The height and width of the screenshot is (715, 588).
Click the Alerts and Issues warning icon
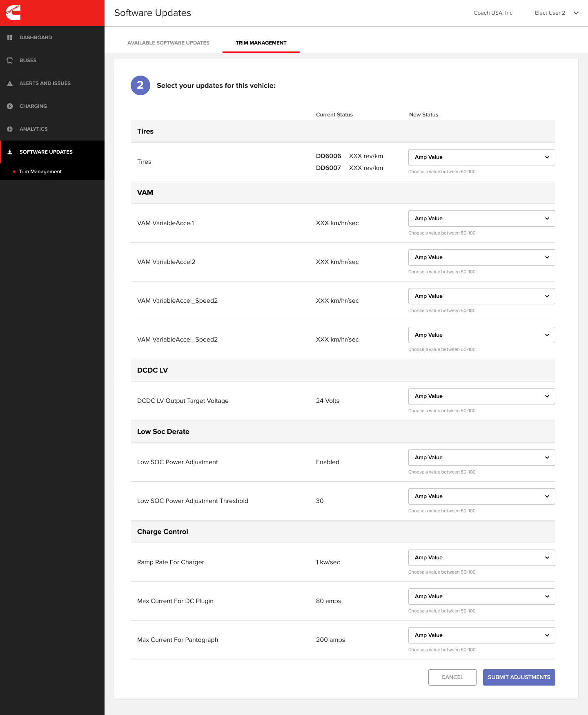[10, 83]
